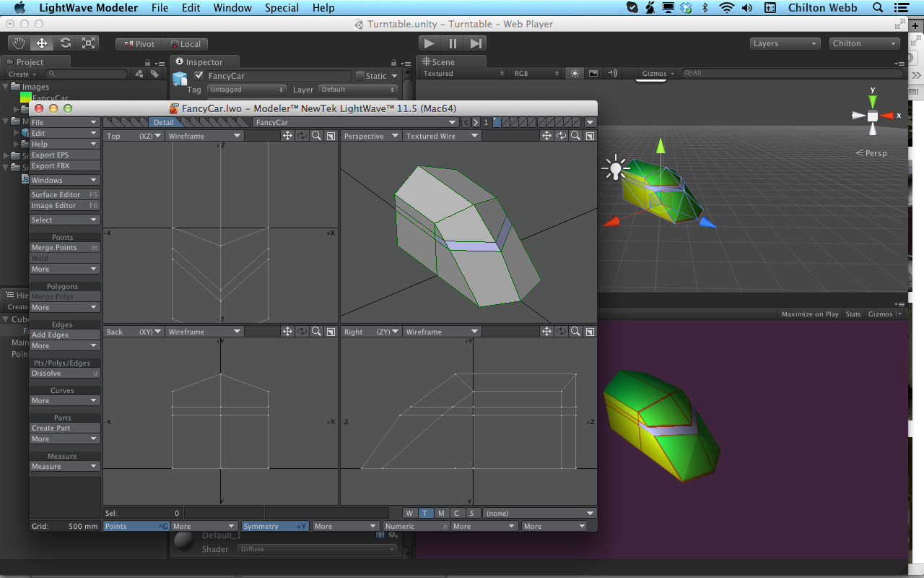Click the light gizmo in Scene view
The width and height of the screenshot is (924, 578).
coord(615,168)
